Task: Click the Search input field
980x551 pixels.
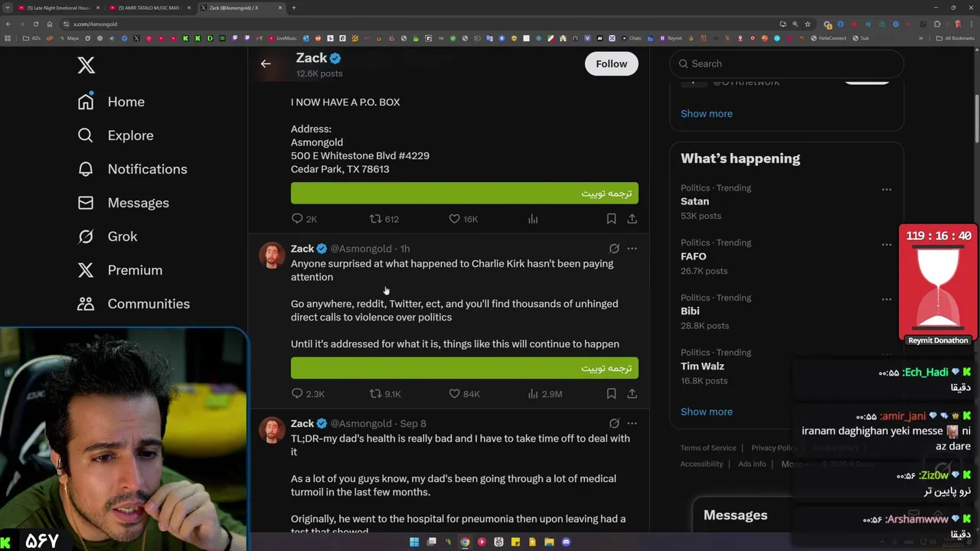Action: coord(786,64)
